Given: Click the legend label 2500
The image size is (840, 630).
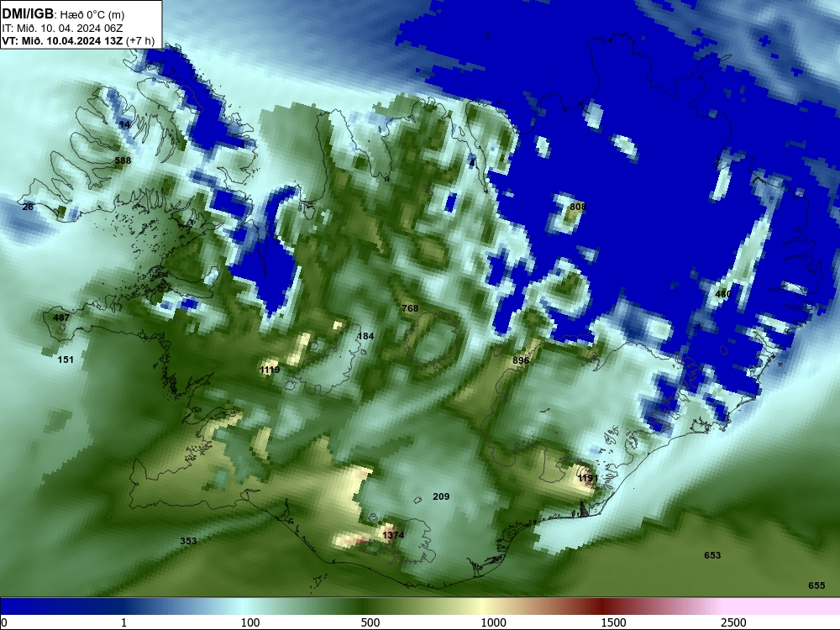Looking at the screenshot, I should tap(733, 622).
